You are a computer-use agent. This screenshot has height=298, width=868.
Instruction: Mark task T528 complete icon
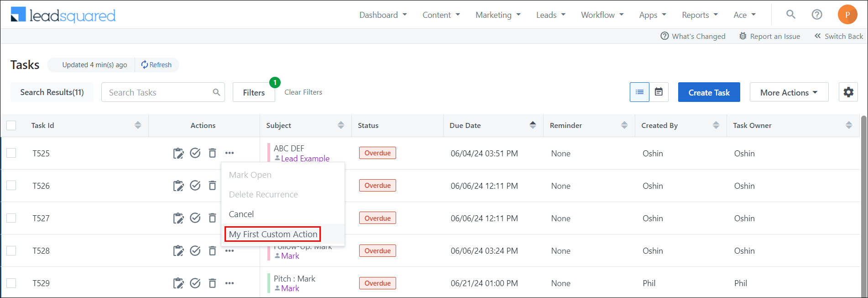coord(195,250)
